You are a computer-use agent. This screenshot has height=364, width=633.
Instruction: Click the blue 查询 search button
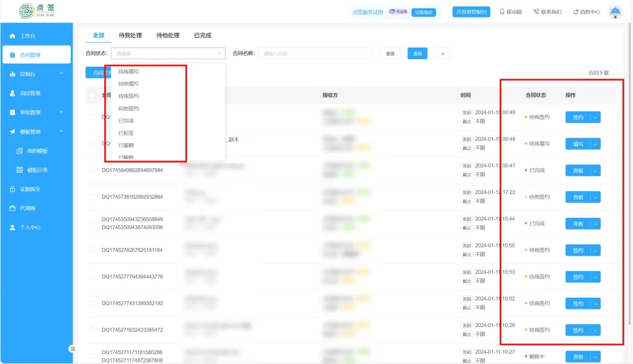pos(417,54)
